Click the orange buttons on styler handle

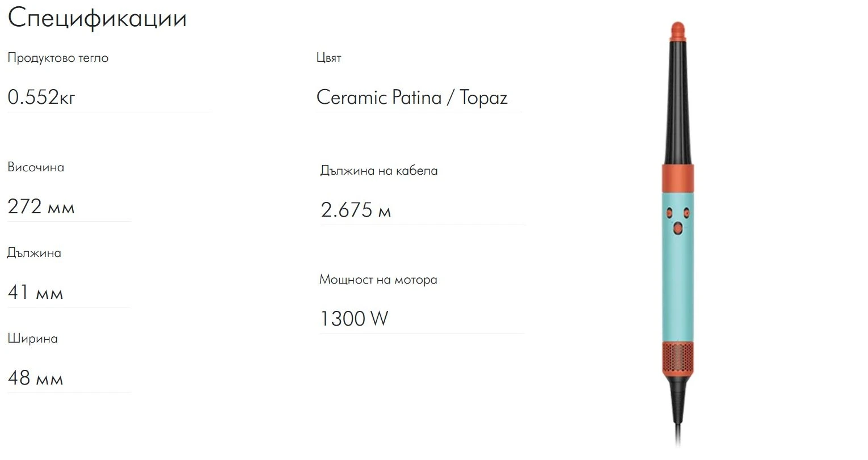click(x=677, y=219)
